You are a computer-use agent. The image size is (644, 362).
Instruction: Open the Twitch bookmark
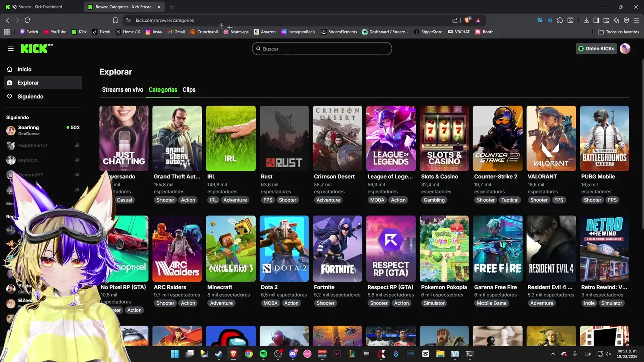point(29,32)
